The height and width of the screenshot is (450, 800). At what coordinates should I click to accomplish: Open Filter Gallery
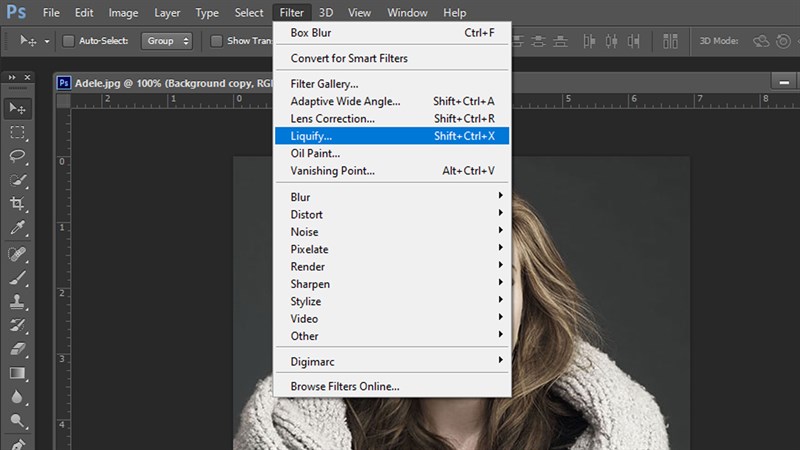tap(392, 84)
